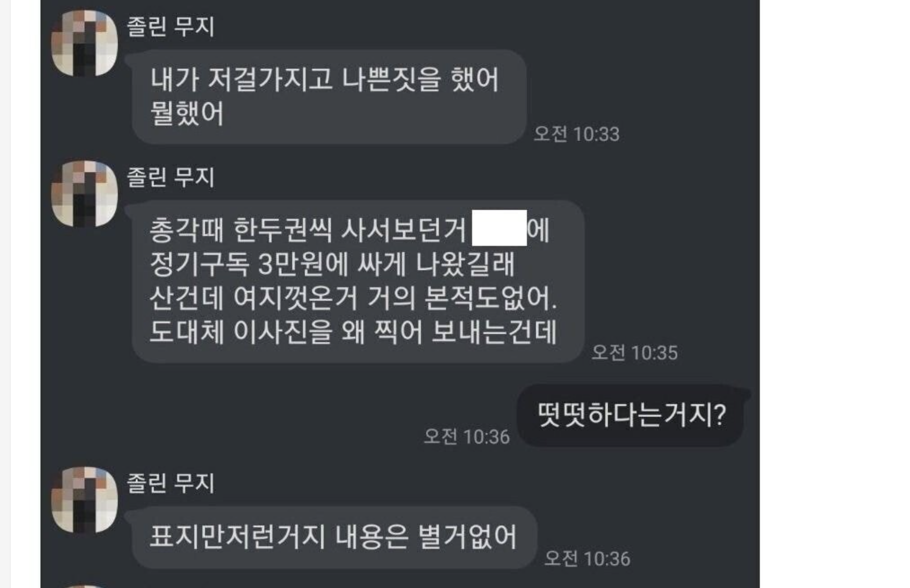Click the sender name above the 10:33 message
Image resolution: width=910 pixels, height=588 pixels.
click(170, 26)
